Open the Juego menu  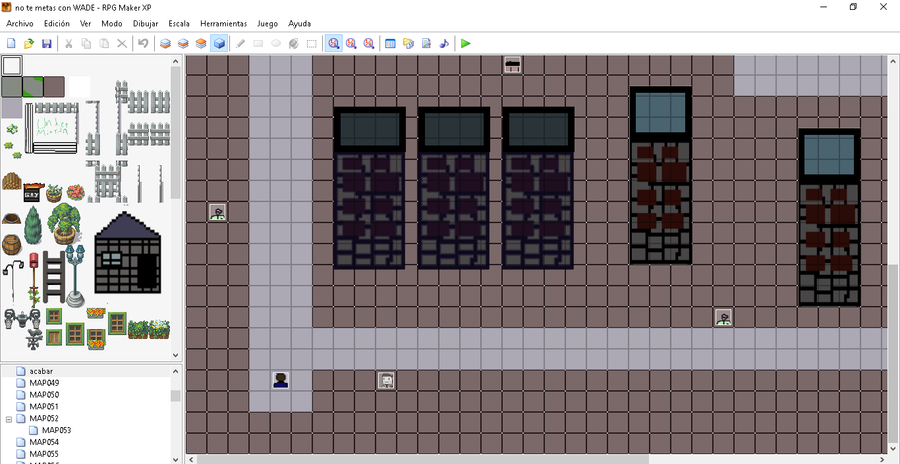click(267, 24)
